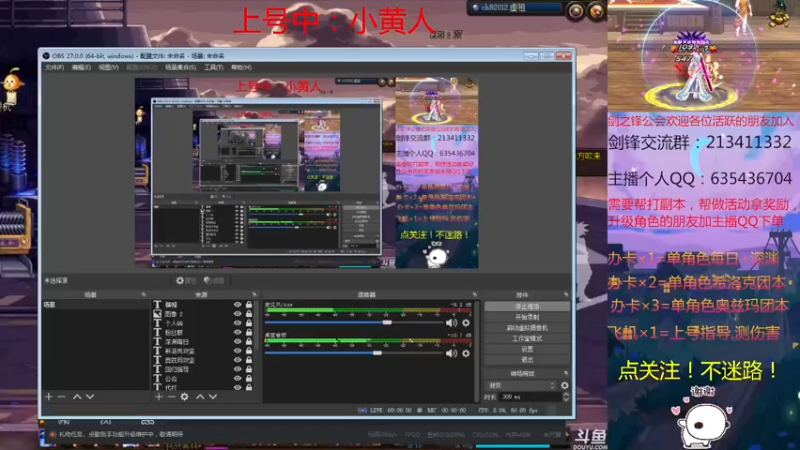The width and height of the screenshot is (800, 450).
Task: Click the 停止推流 button
Action: [x=527, y=306]
